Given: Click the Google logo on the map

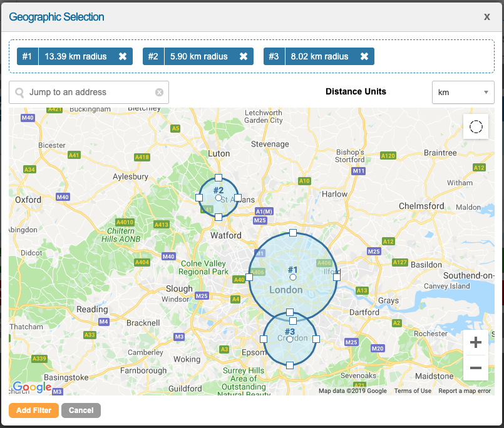Looking at the screenshot, I should click(33, 387).
